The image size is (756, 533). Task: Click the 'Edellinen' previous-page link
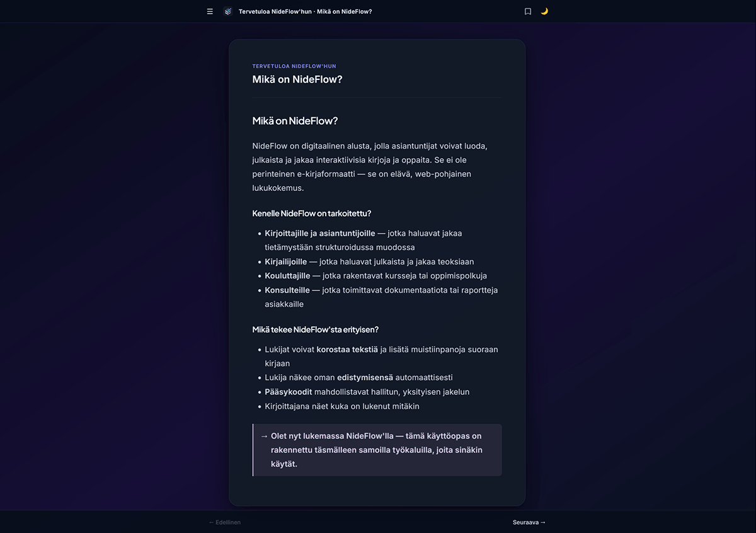tap(225, 522)
